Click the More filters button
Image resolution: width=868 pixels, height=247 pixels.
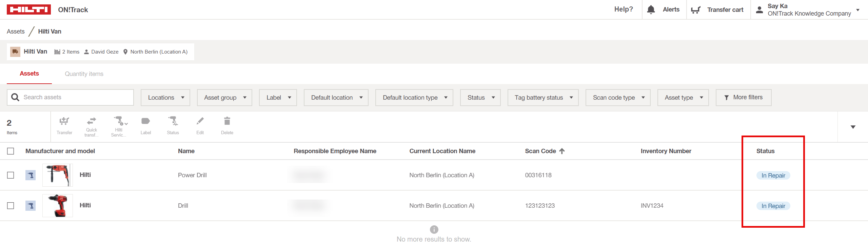pos(743,98)
